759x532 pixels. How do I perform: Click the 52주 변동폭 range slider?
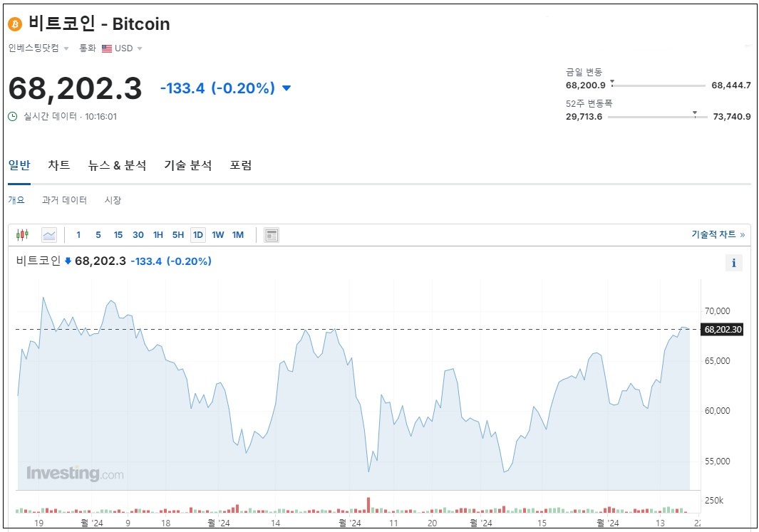pos(657,117)
